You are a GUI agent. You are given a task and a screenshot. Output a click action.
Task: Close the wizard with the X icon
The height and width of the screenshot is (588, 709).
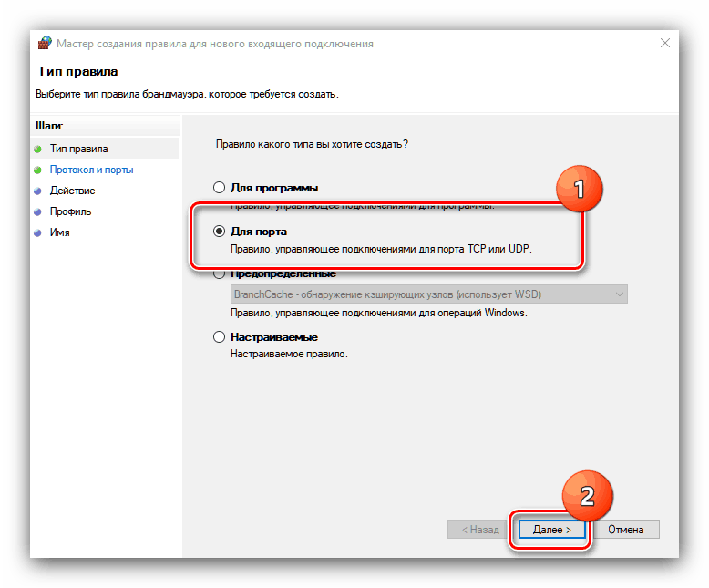(664, 43)
